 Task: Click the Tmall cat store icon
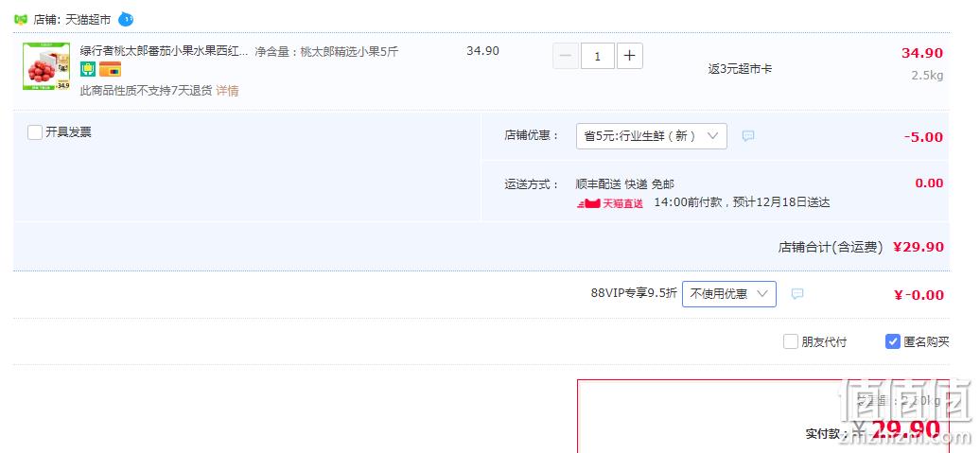(x=21, y=19)
